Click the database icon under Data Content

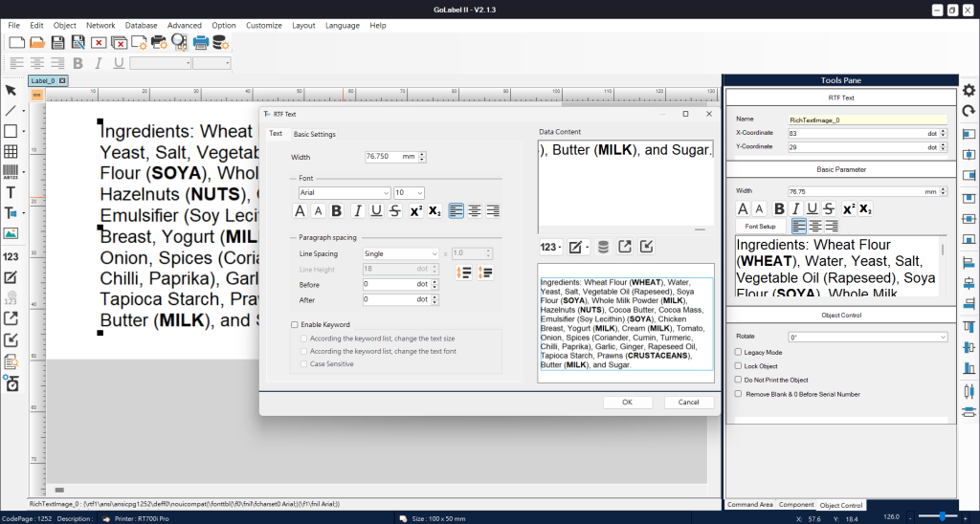602,247
